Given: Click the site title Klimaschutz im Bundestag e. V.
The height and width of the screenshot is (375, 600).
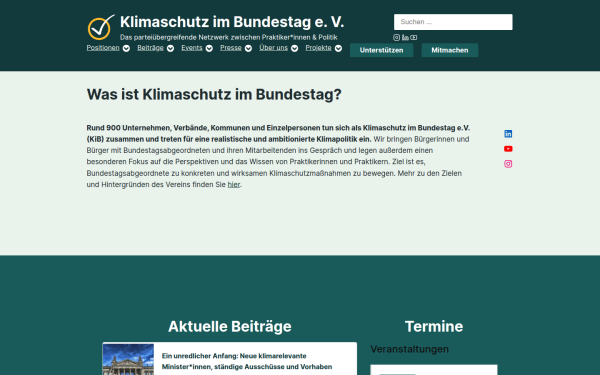Looking at the screenshot, I should pos(232,22).
